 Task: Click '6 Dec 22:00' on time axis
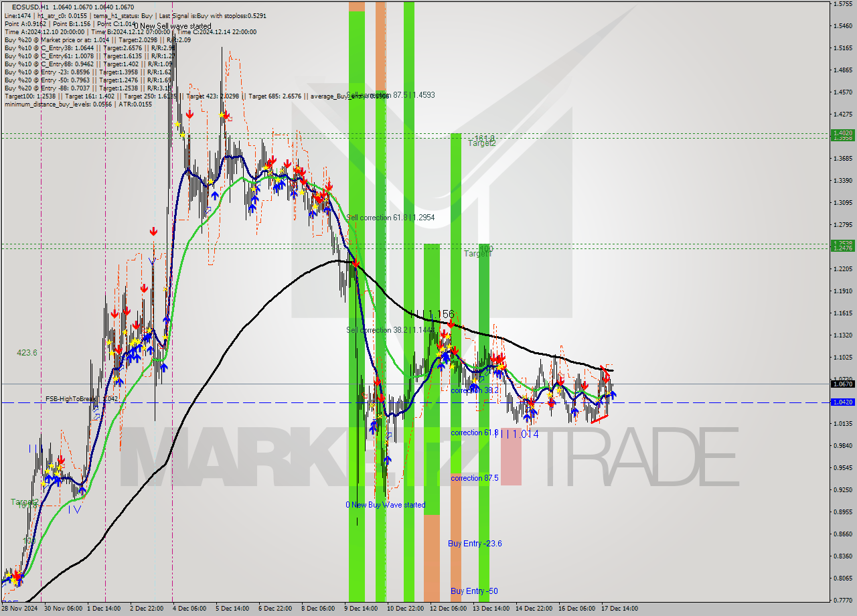click(276, 609)
